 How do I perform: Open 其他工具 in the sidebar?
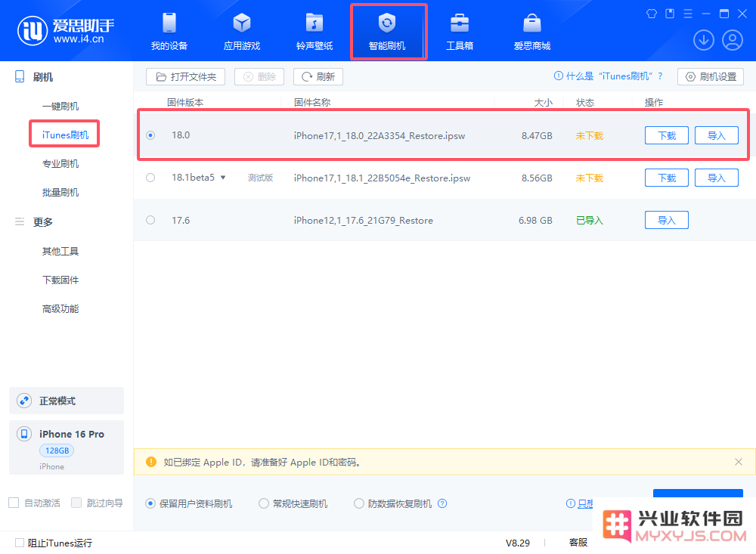coord(60,251)
